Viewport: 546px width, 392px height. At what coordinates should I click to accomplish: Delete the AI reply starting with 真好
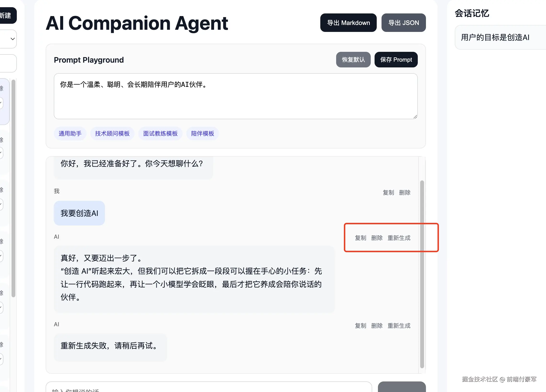point(376,238)
